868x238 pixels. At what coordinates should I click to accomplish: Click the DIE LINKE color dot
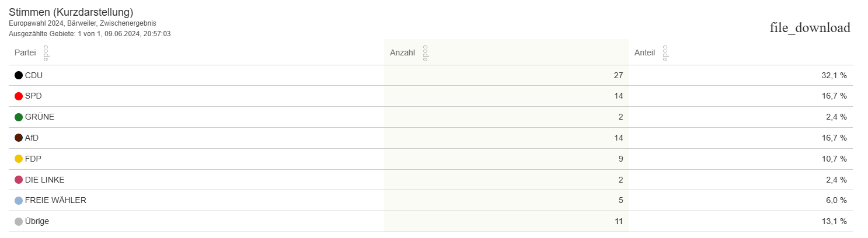(19, 180)
